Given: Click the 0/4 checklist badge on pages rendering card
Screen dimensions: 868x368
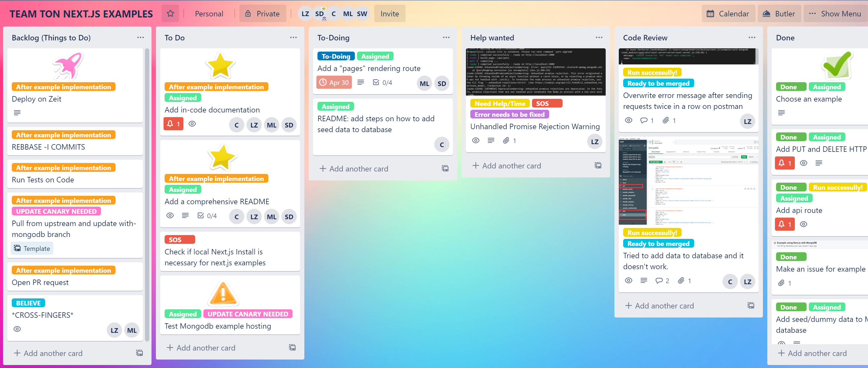Looking at the screenshot, I should (x=382, y=82).
